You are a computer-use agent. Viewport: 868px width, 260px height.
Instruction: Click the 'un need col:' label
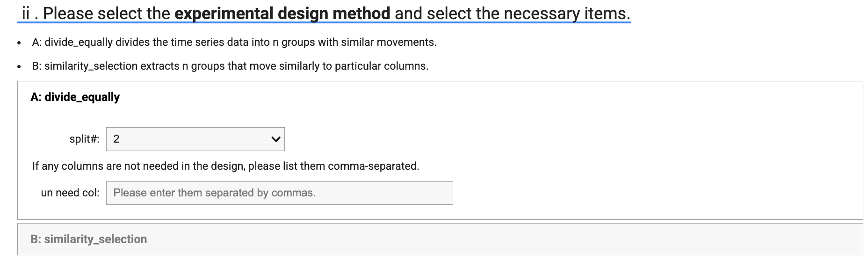click(x=70, y=193)
